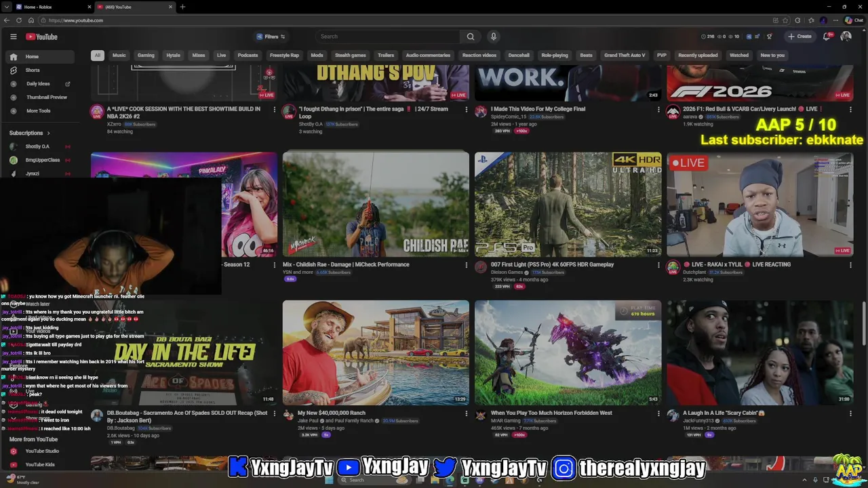This screenshot has width=868, height=488.
Task: Open options for College Final video
Action: pyautogui.click(x=658, y=110)
